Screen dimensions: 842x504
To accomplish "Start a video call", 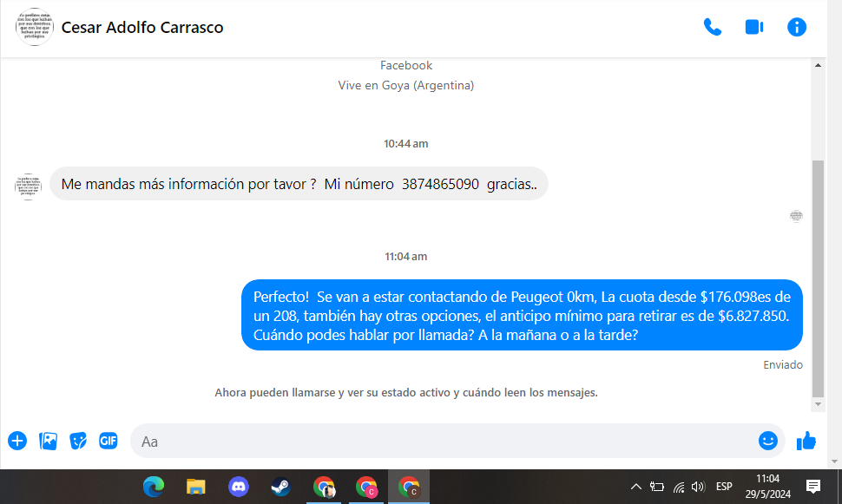I will [x=753, y=27].
